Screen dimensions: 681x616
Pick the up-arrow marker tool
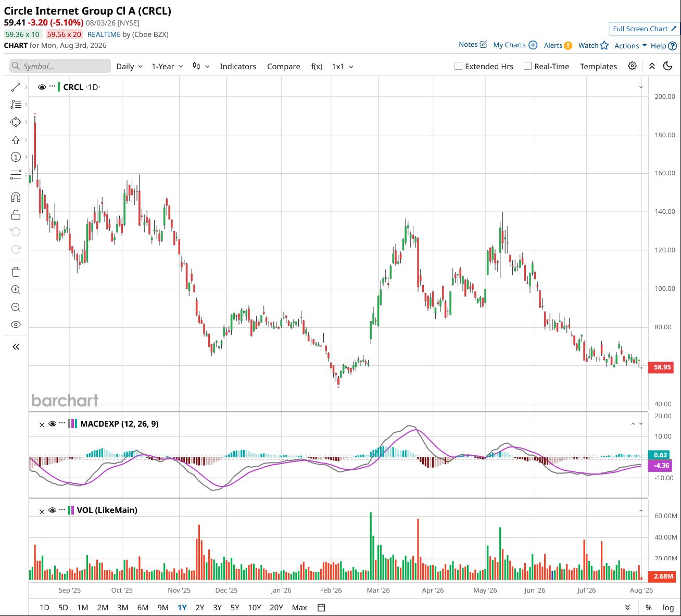tap(16, 139)
